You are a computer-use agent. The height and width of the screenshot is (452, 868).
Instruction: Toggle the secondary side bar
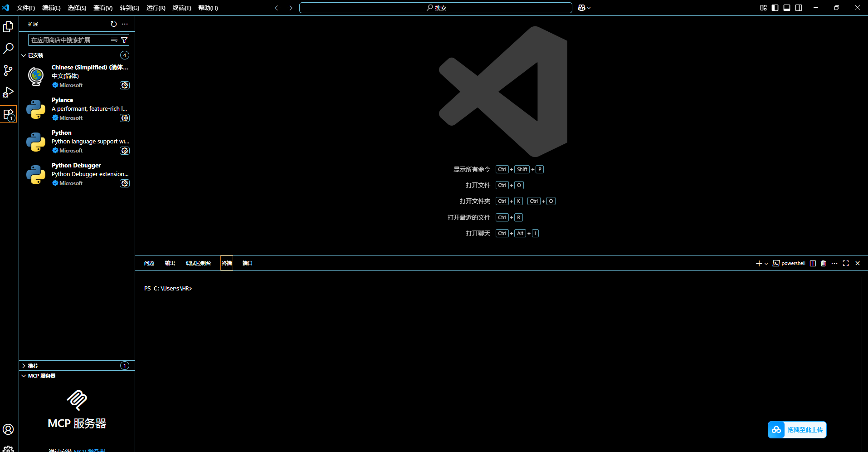pyautogui.click(x=799, y=8)
